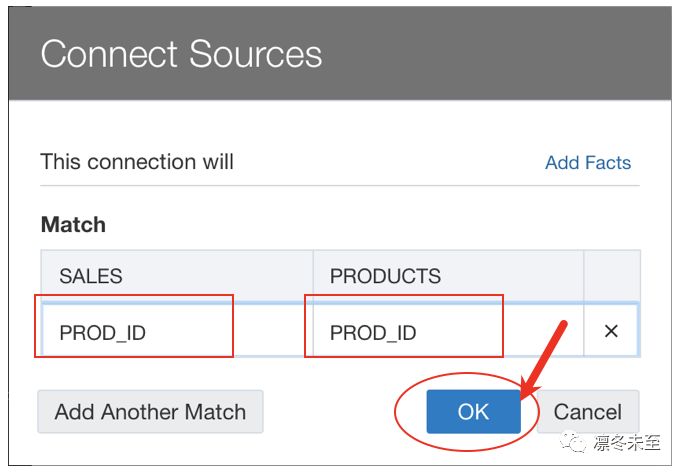The width and height of the screenshot is (682, 472).
Task: Click the 'This connection will' text
Action: pyautogui.click(x=137, y=162)
